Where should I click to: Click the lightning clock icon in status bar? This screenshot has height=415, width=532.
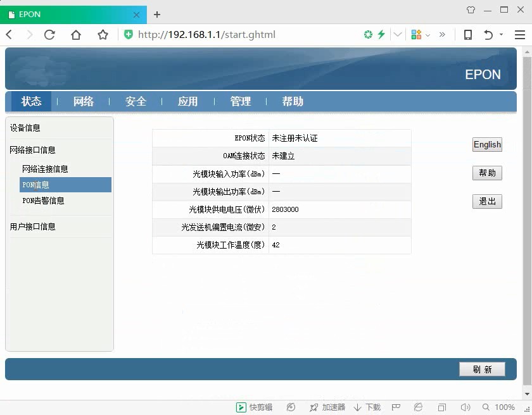tap(291, 407)
